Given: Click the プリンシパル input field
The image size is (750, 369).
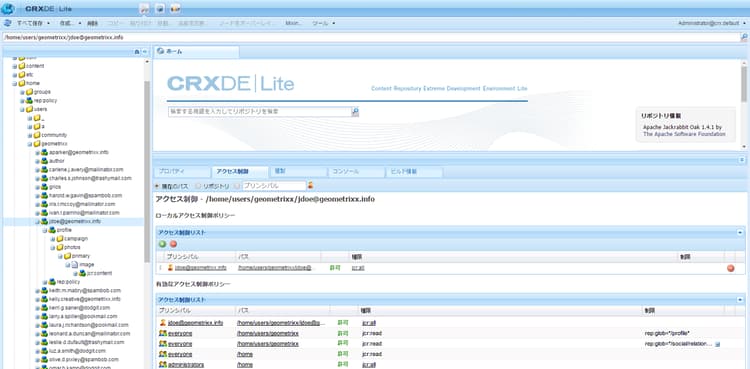Looking at the screenshot, I should click(274, 186).
